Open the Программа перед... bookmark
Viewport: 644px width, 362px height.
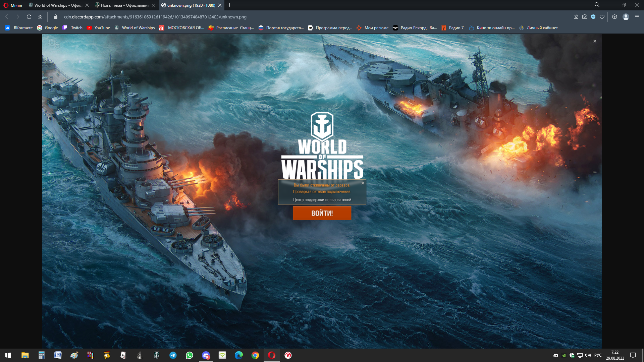[330, 28]
